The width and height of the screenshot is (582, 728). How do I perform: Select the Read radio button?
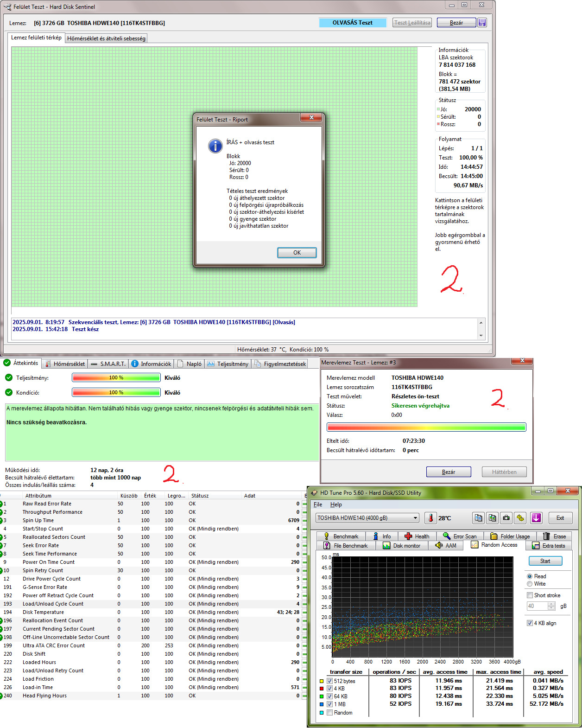pos(530,576)
